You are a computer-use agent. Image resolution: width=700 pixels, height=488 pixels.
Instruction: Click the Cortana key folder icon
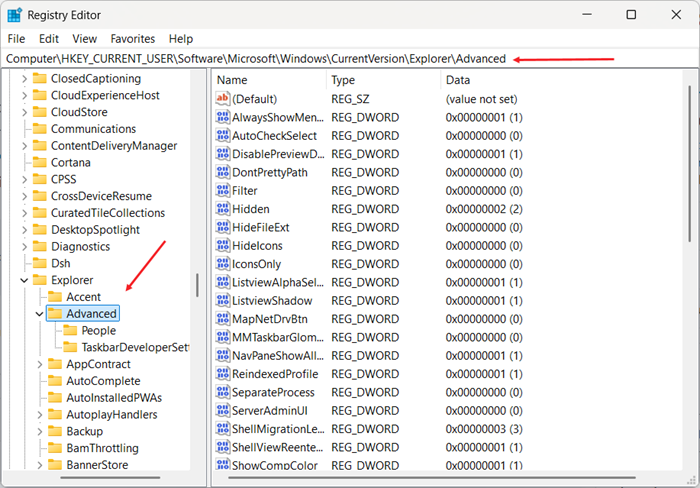pyautogui.click(x=40, y=162)
